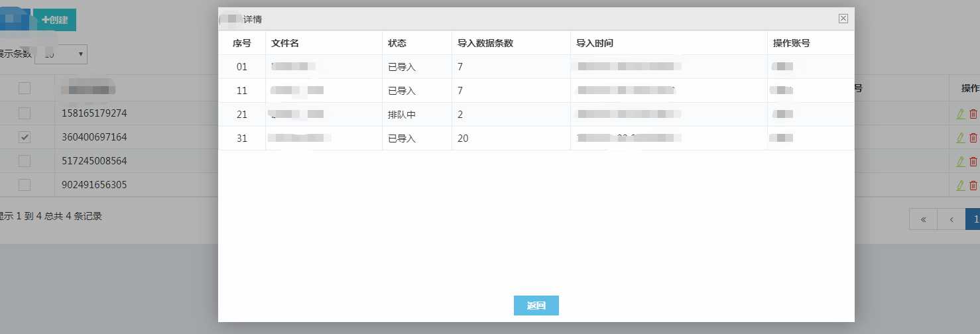980x334 pixels.
Task: Click the +创建 button
Action: pyautogui.click(x=55, y=20)
